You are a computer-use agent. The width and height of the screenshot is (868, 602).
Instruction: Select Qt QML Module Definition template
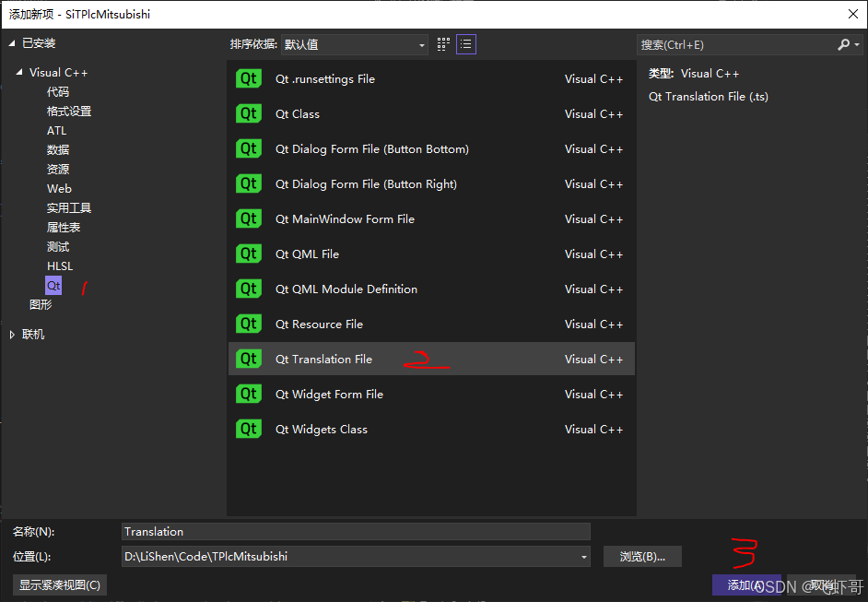point(431,289)
